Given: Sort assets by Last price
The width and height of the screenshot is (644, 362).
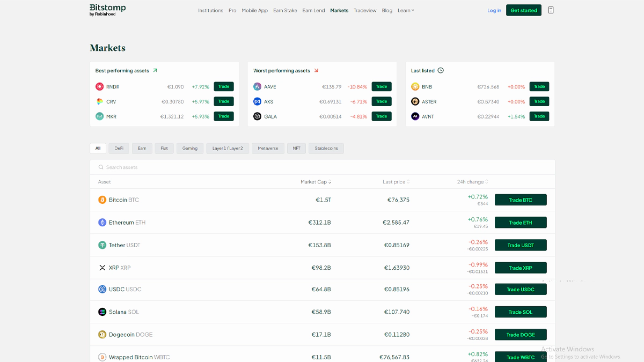Looking at the screenshot, I should pyautogui.click(x=396, y=182).
